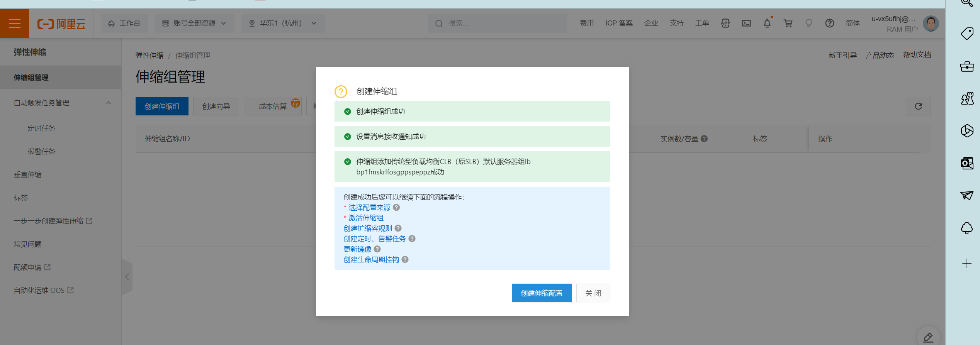Open 帮助文档 link
The width and height of the screenshot is (980, 345).
(917, 55)
